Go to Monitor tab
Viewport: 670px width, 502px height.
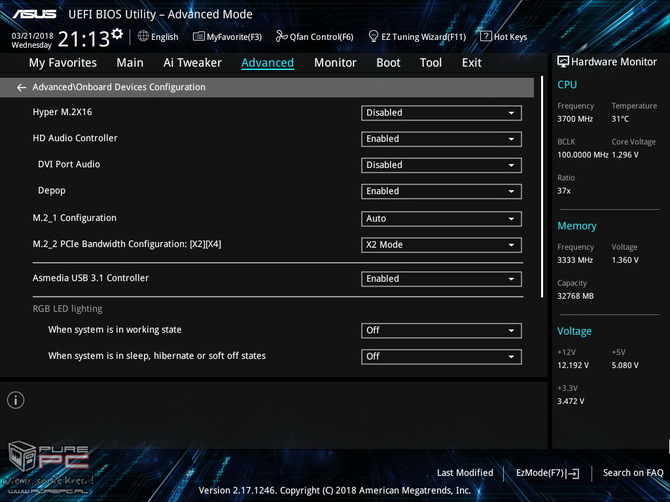[335, 63]
